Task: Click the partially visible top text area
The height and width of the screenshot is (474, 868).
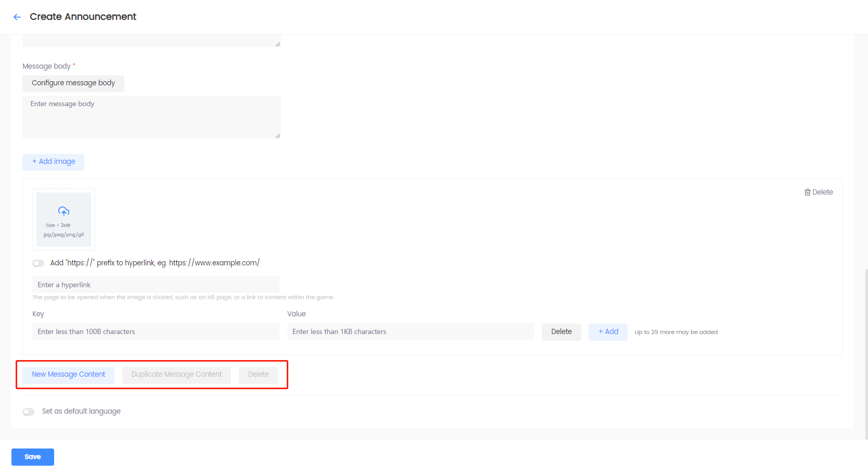Action: (151, 41)
